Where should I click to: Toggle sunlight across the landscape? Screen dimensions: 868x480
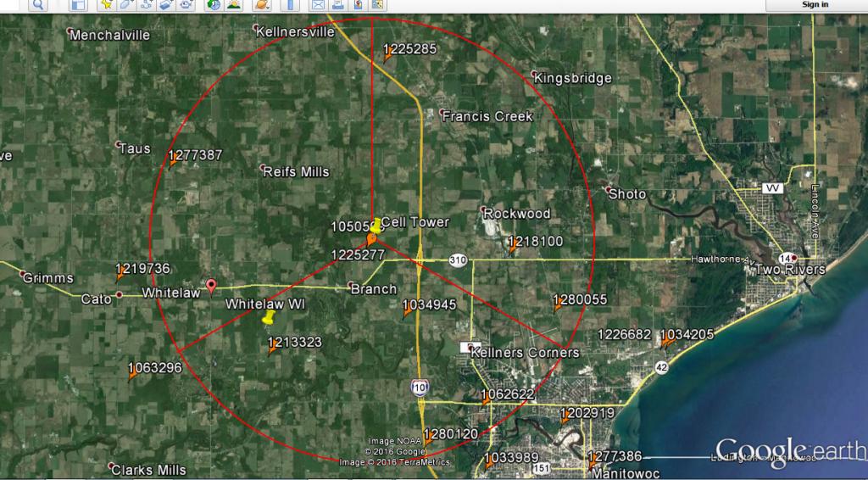[x=233, y=4]
